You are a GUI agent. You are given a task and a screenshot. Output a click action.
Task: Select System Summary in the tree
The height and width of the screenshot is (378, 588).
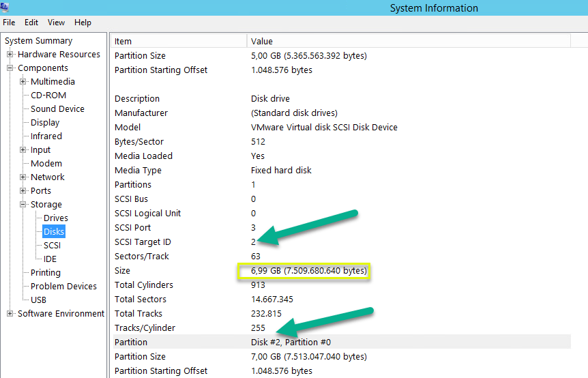point(38,41)
